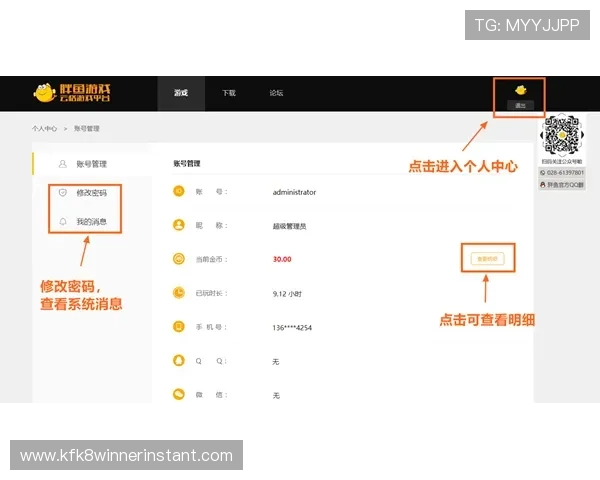Click the "无" value in the QQ row
Screen dimensions: 600x480
pos(276,361)
